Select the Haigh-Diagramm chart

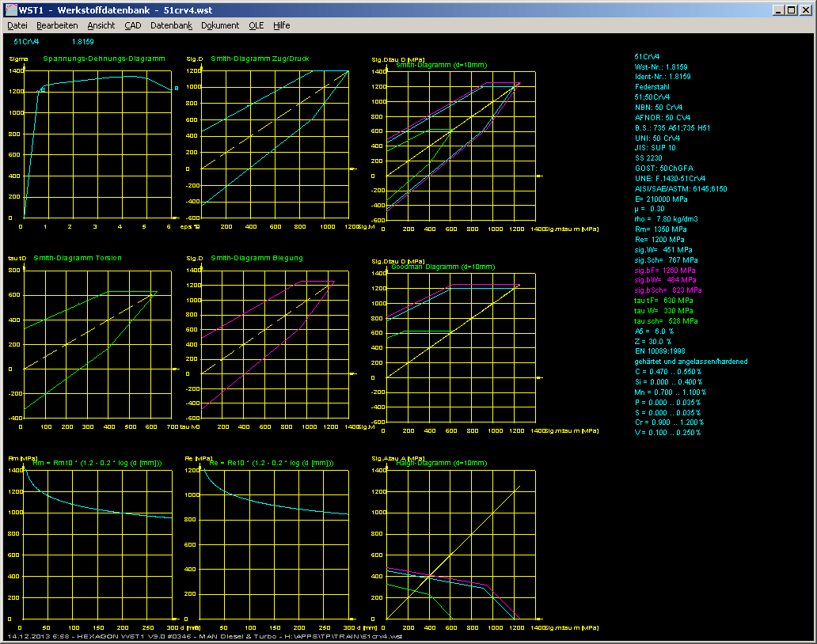461,544
